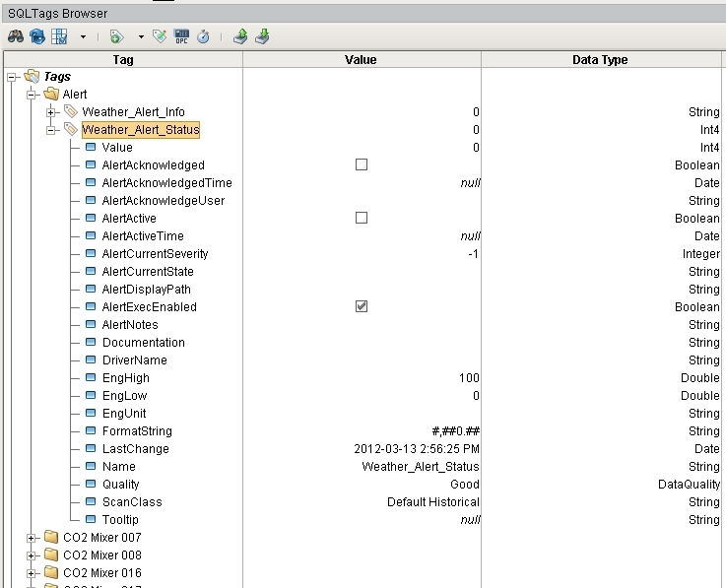The height and width of the screenshot is (588, 726).
Task: Click the AlertCurrentSeverity property icon
Action: [x=91, y=253]
